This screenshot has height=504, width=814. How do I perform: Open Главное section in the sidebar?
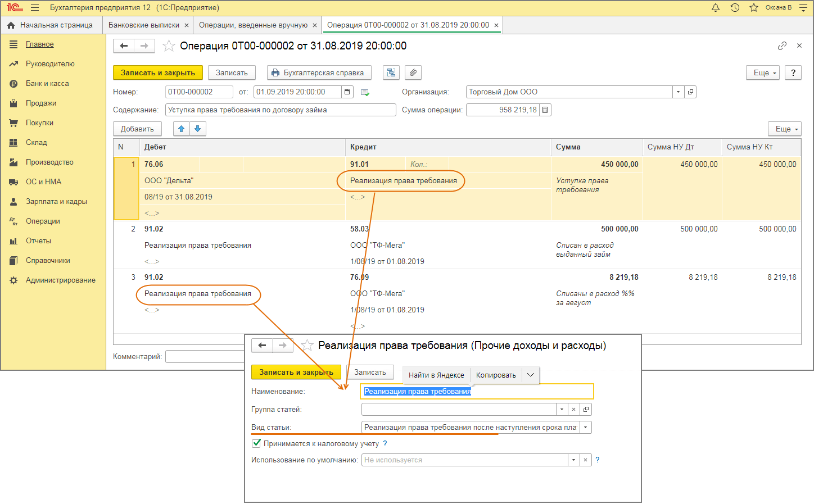click(40, 44)
